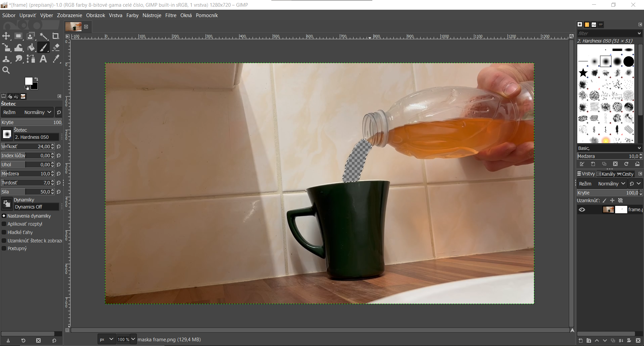Reset the Veľkosť brush size value
Image resolution: width=644 pixels, height=346 pixels.
pos(59,147)
